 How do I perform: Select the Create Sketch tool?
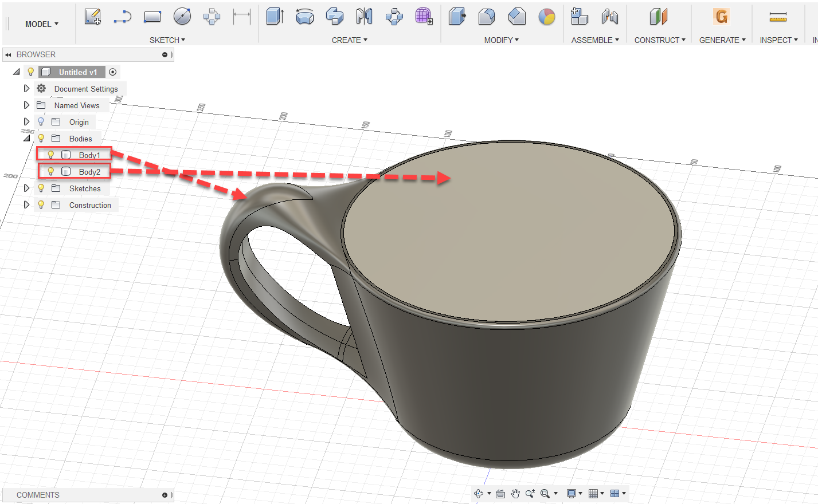(93, 17)
